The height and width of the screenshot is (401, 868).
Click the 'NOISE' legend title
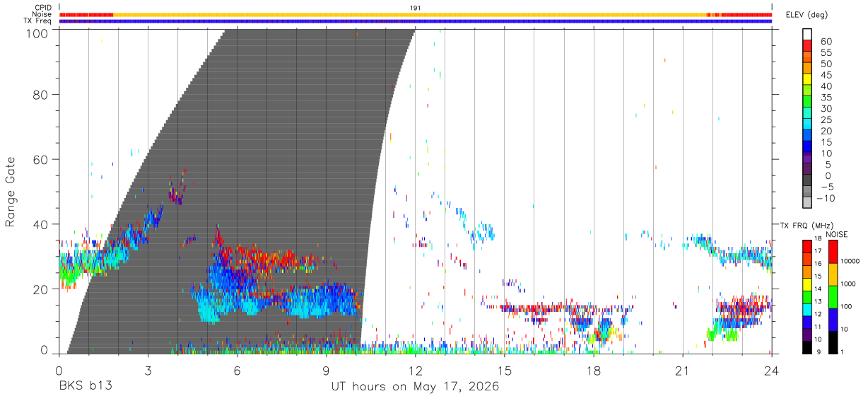[837, 234]
